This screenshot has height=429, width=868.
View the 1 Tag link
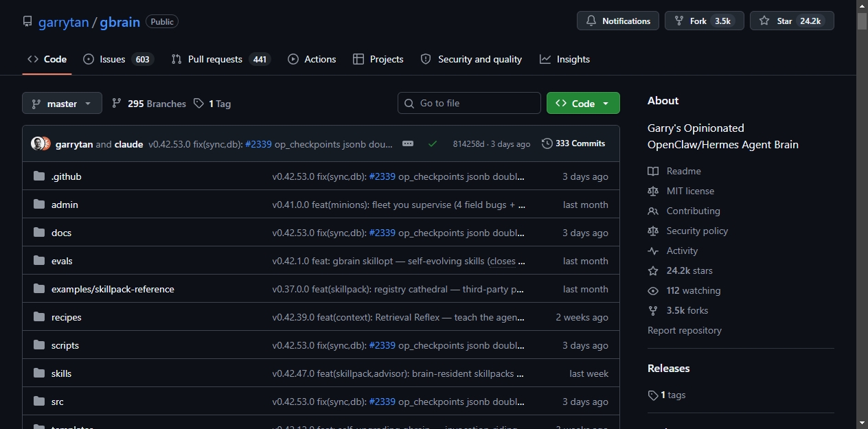(212, 104)
